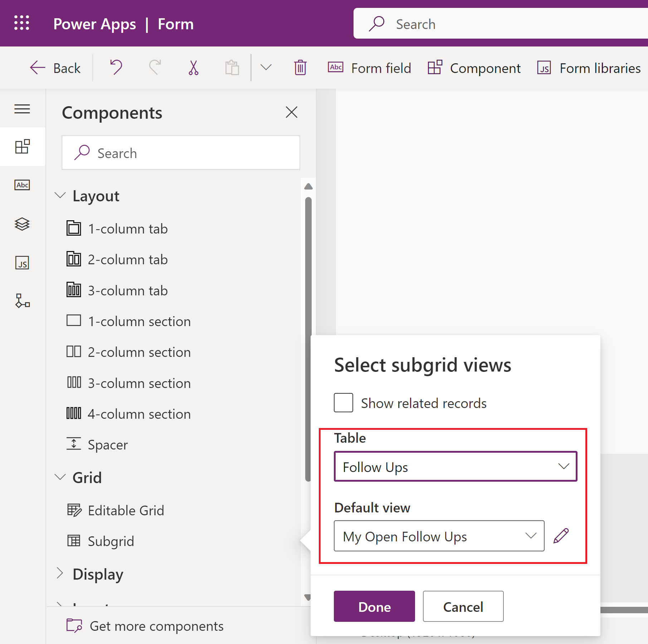Open the Table dropdown showing Follow Ups

455,467
